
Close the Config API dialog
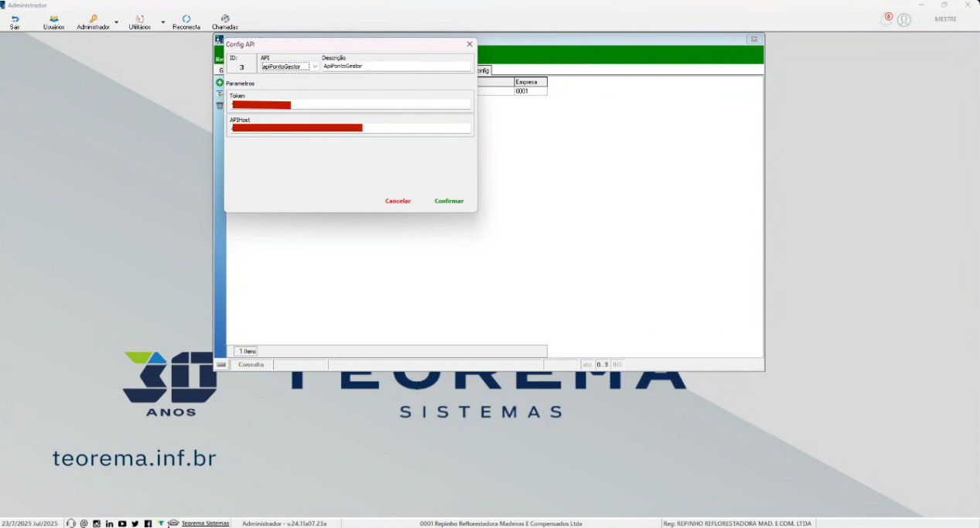tap(470, 44)
